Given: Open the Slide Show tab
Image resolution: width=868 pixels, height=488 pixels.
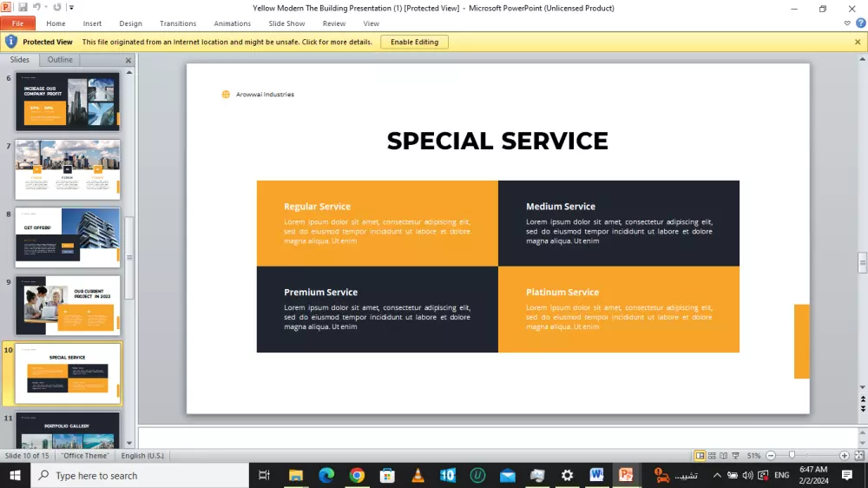Looking at the screenshot, I should tap(286, 23).
